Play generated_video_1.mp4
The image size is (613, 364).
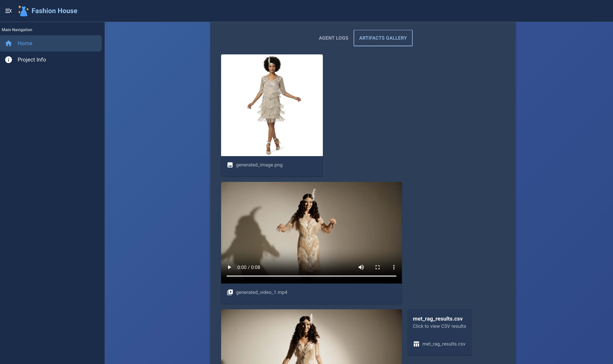[229, 267]
